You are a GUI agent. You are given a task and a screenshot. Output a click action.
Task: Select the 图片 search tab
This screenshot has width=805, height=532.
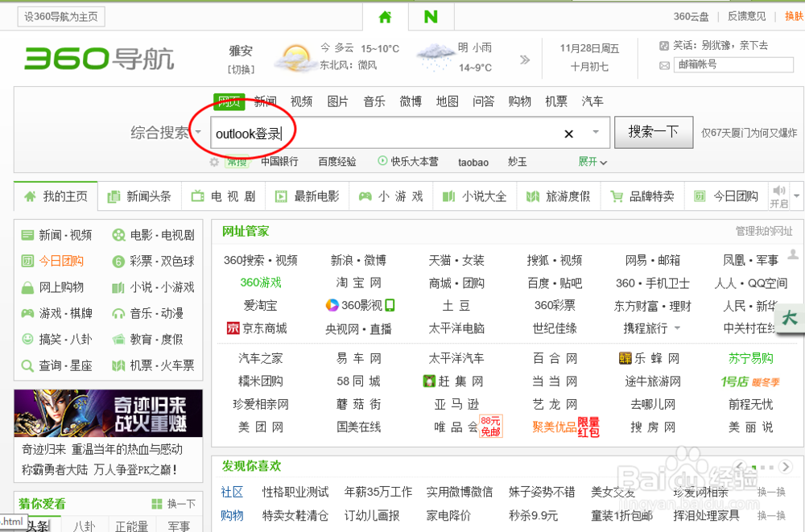click(338, 101)
